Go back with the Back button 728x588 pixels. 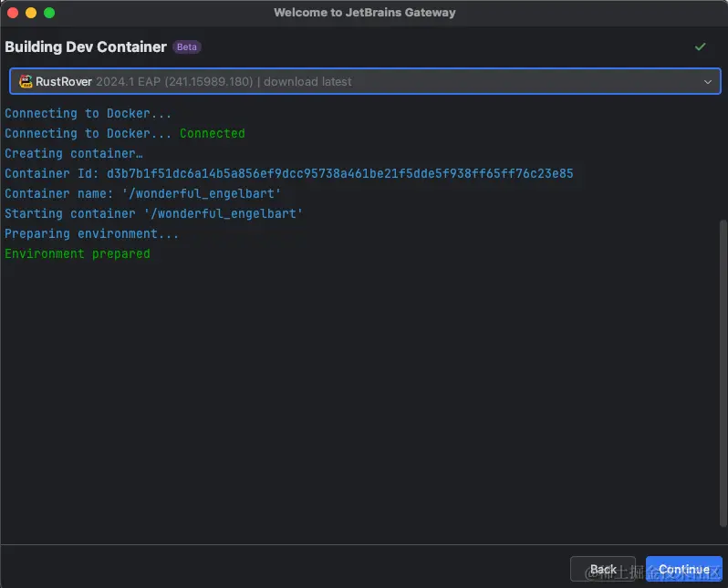tap(603, 569)
